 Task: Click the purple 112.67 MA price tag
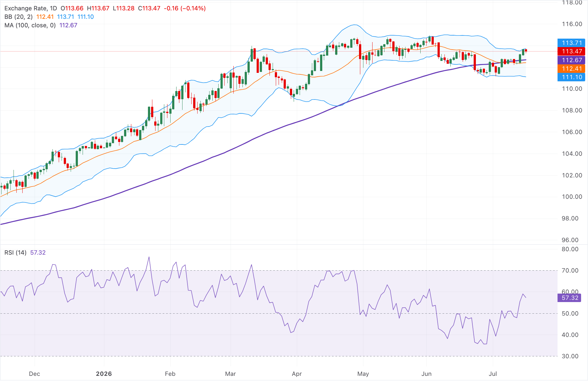click(x=571, y=60)
